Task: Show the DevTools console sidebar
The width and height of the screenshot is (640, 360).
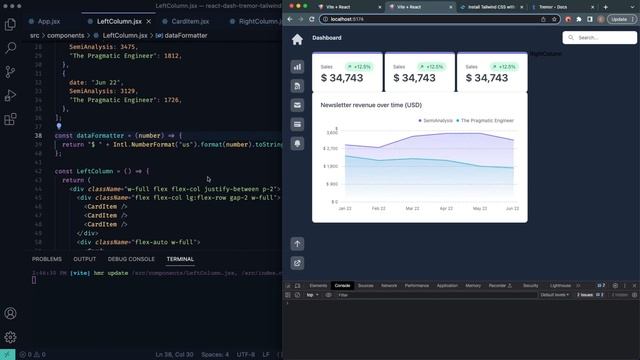Action: tap(288, 295)
